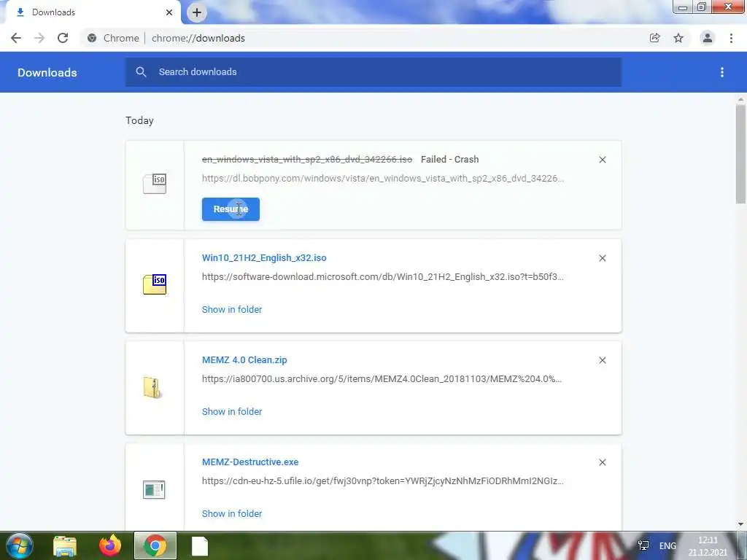Image resolution: width=747 pixels, height=560 pixels.
Task: Share this page icon in address bar
Action: [654, 38]
